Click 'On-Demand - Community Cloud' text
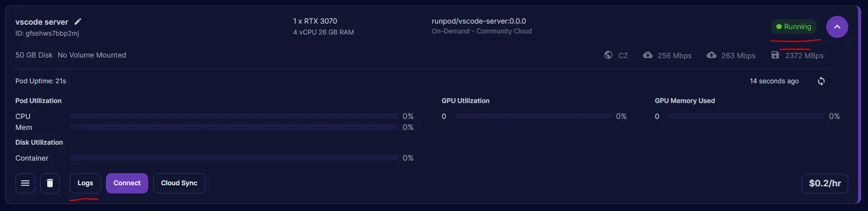This screenshot has height=211, width=868. 481,31
